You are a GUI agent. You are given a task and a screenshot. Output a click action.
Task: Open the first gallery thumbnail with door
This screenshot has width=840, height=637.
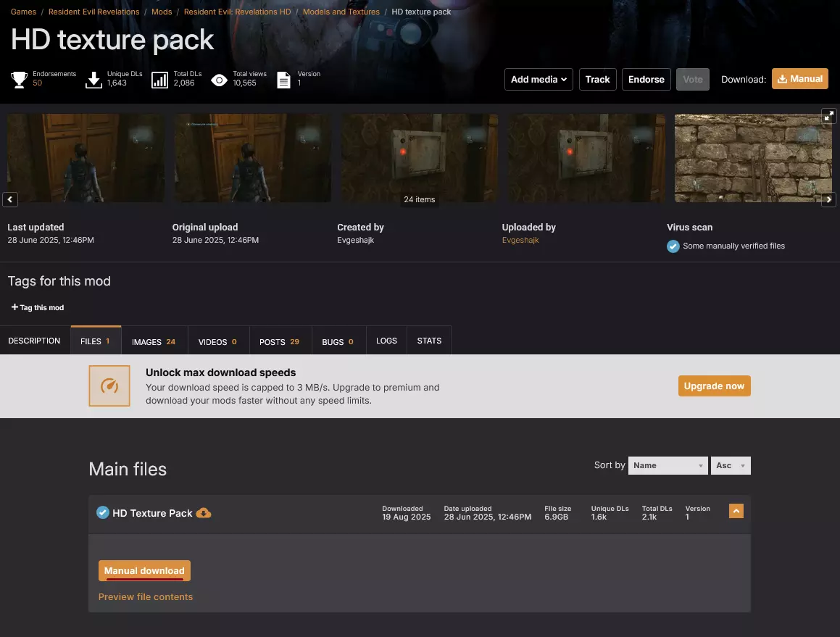(x=86, y=158)
